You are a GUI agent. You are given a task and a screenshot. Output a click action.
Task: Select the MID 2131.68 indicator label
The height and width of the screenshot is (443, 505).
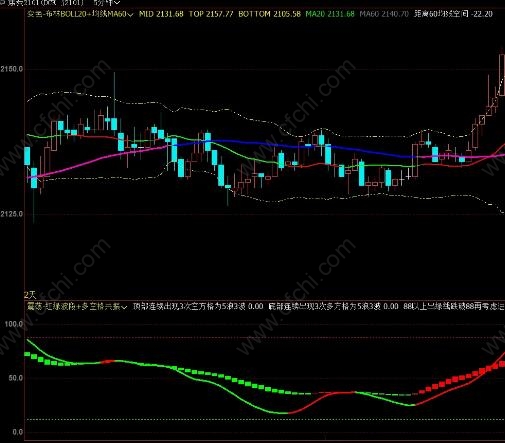(161, 14)
